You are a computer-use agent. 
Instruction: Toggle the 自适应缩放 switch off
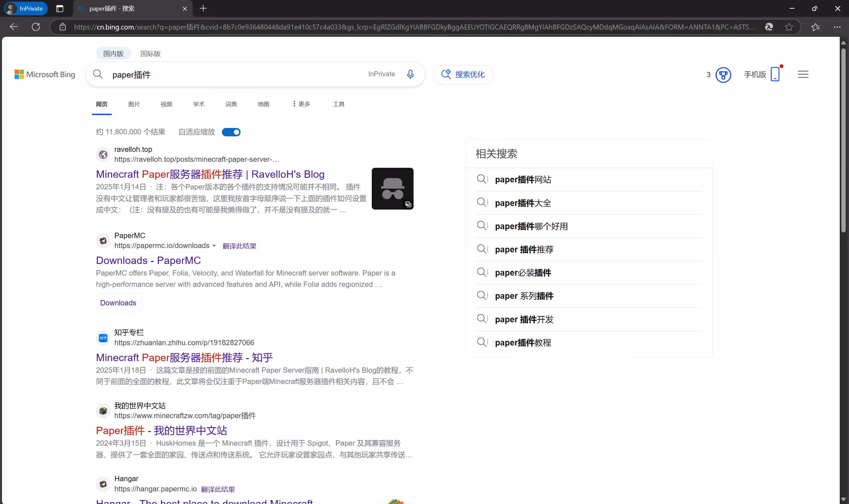point(231,132)
